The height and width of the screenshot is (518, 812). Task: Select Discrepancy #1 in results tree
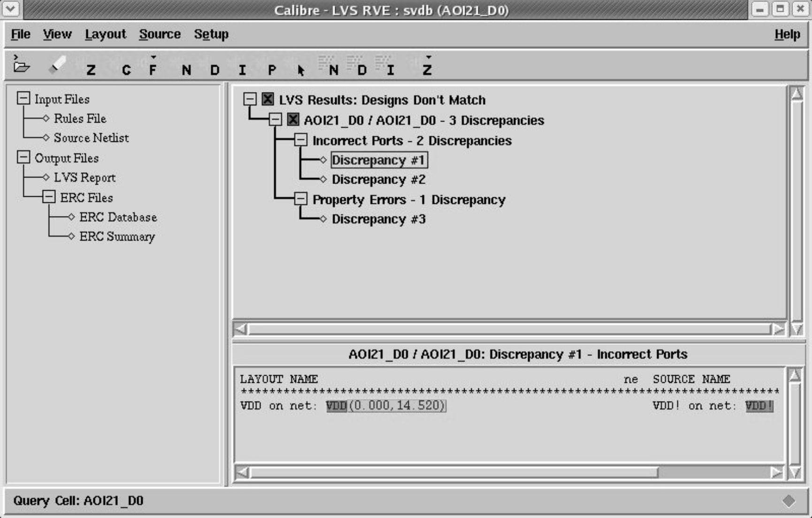click(379, 160)
